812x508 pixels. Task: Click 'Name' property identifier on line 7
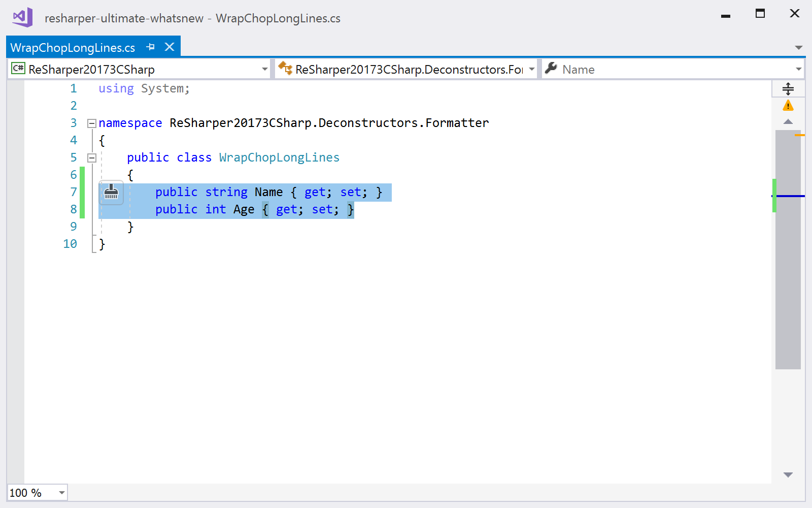click(268, 192)
